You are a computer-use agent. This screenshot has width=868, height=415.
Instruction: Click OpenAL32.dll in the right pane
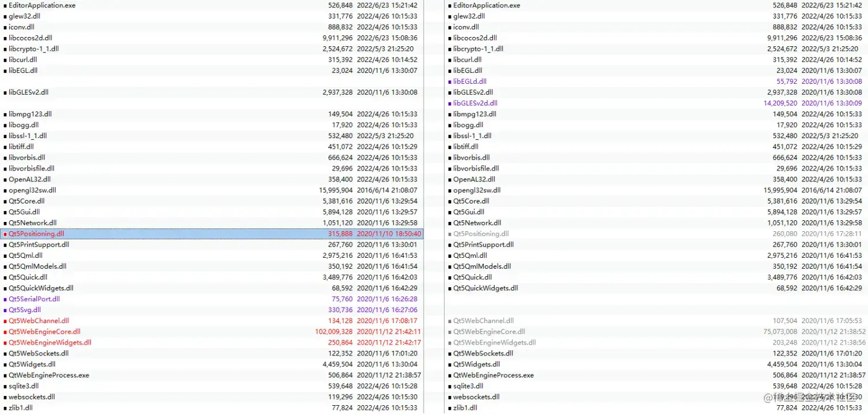click(474, 180)
